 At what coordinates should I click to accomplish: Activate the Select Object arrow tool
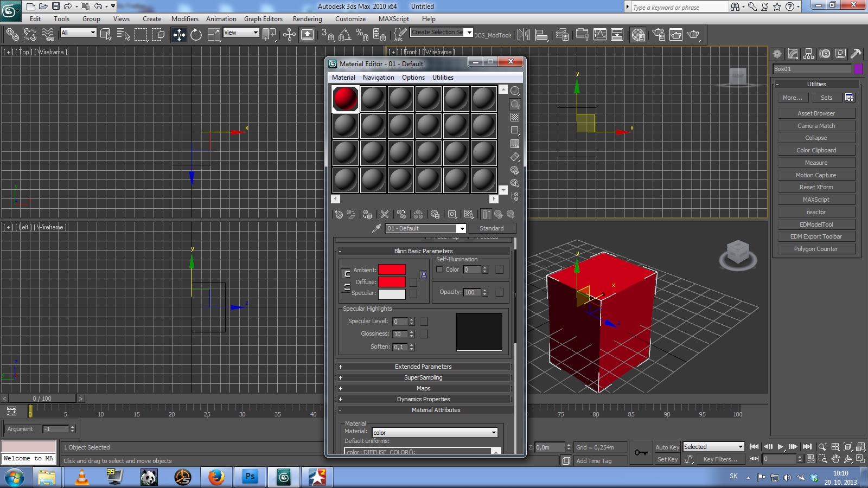point(106,35)
